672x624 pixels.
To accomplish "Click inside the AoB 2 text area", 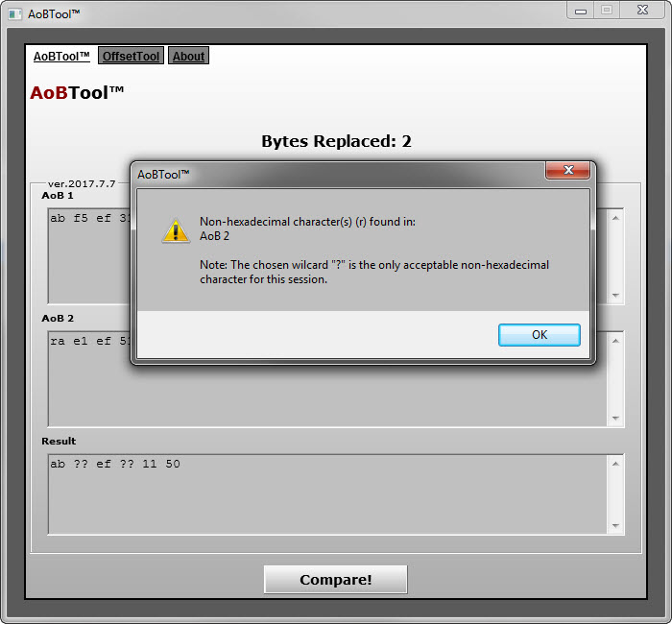I will point(326,394).
